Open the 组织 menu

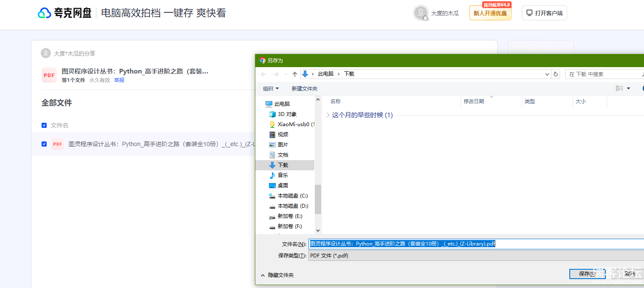[x=271, y=88]
